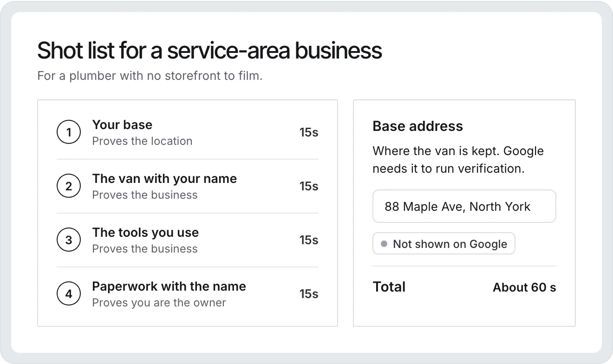Focus the base address field with 88 Maple Ave
The width and height of the screenshot is (613, 364).
464,206
